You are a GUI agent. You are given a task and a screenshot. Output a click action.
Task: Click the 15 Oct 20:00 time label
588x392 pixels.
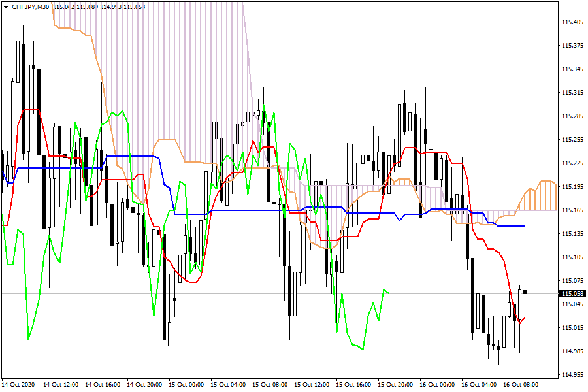395,385
